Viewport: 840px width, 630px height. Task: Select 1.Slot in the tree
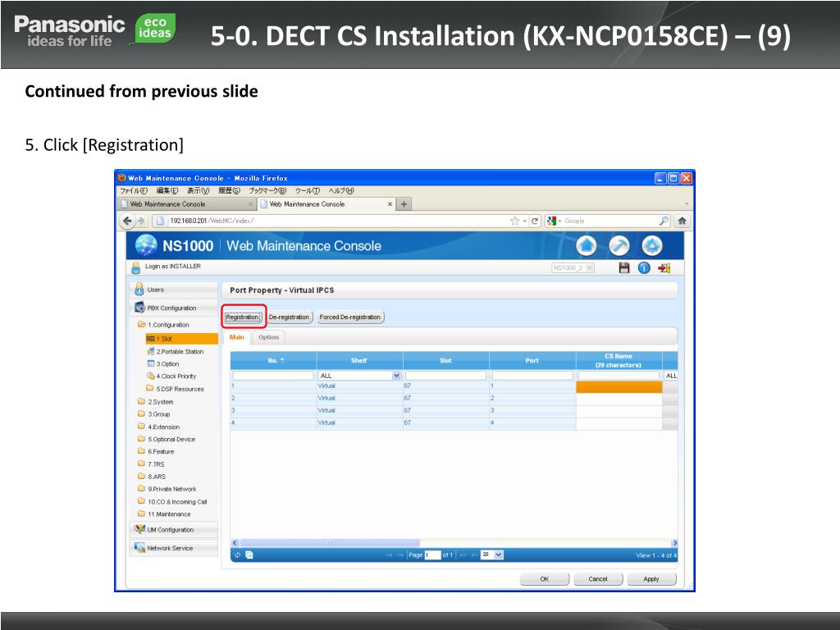click(x=181, y=339)
